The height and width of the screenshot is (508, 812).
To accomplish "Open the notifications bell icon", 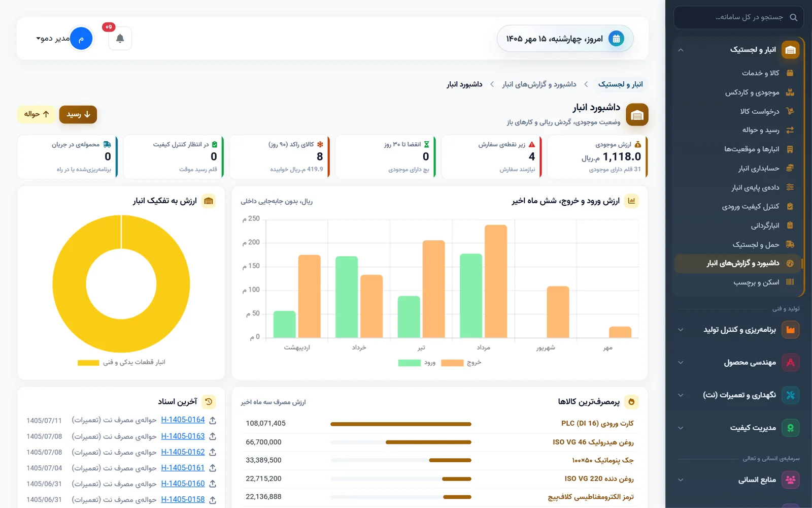I will click(120, 39).
